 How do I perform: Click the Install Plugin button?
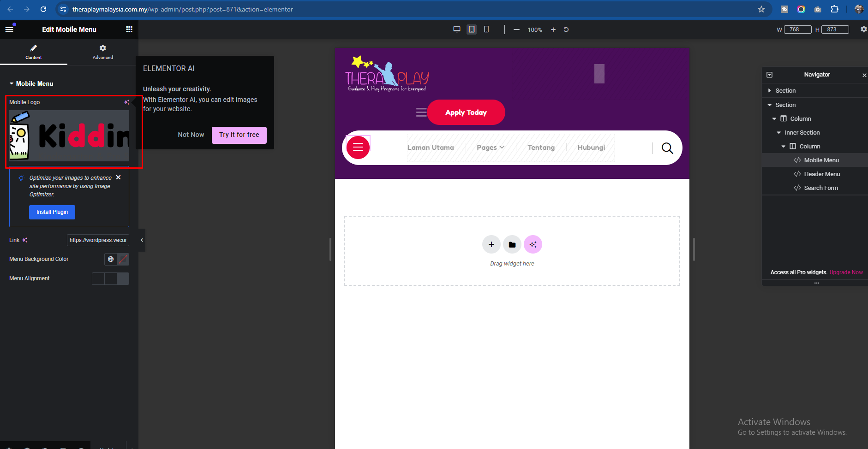[52, 212]
